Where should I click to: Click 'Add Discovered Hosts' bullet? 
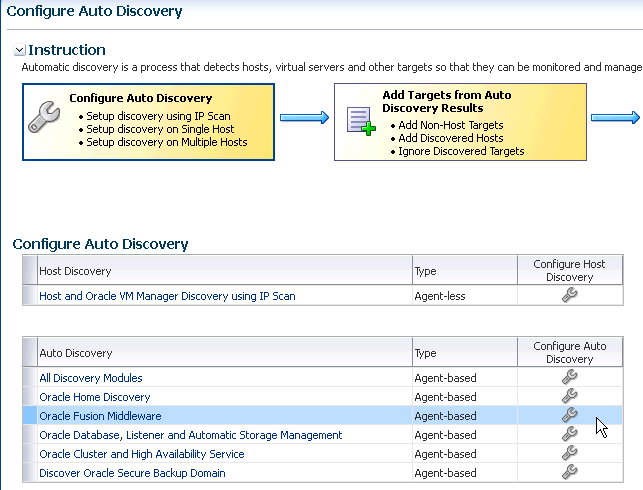[451, 138]
